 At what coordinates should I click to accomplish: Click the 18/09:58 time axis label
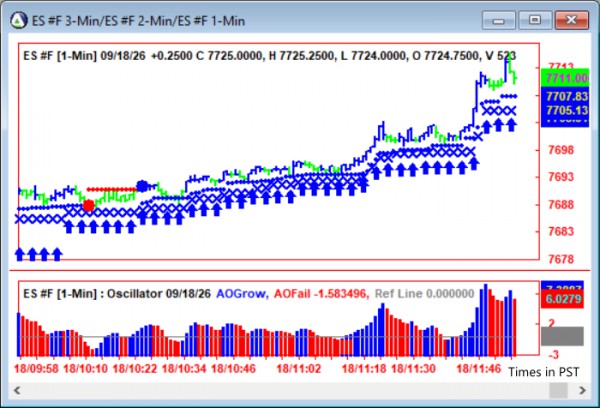(36, 369)
